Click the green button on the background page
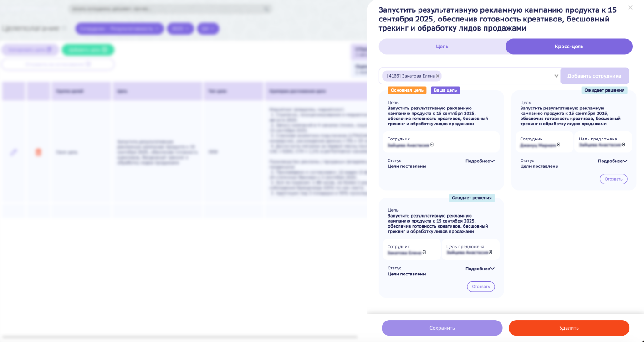The height and width of the screenshot is (342, 644). pos(88,50)
